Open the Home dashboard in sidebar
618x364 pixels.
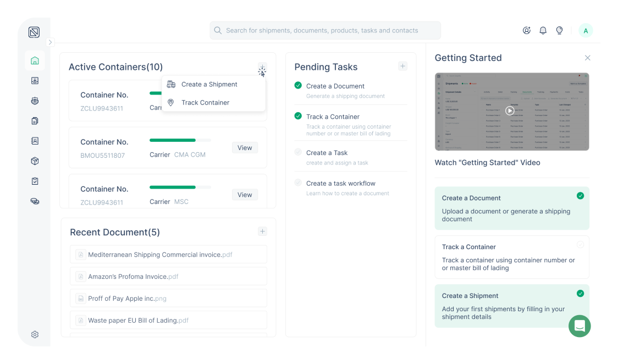point(35,60)
